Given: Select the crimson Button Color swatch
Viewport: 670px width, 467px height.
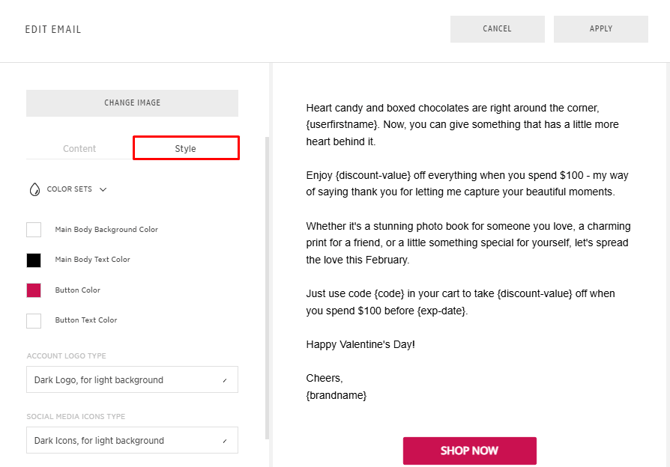Looking at the screenshot, I should [34, 290].
